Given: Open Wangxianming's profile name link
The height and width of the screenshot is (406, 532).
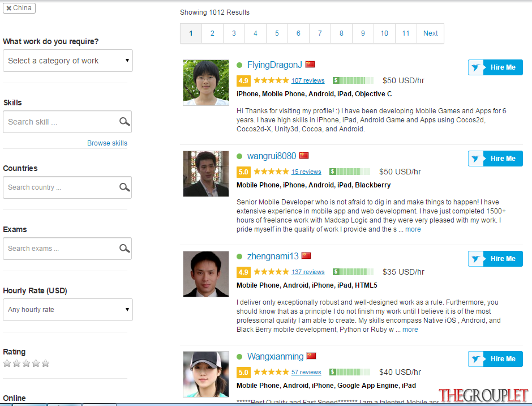Looking at the screenshot, I should click(x=275, y=356).
